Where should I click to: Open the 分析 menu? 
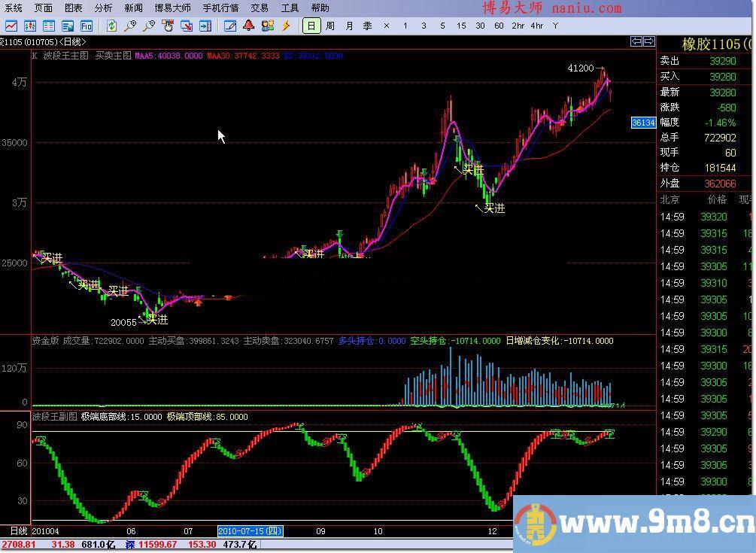point(103,8)
